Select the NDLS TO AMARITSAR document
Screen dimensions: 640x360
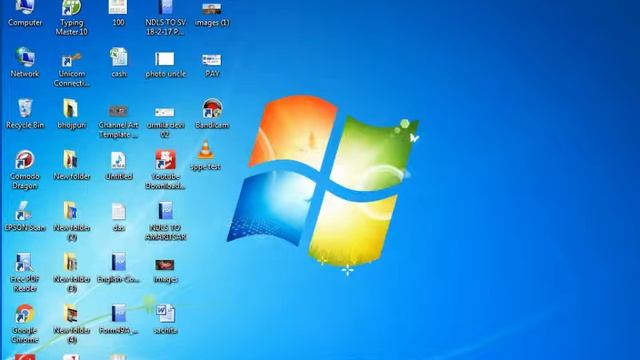click(x=165, y=221)
